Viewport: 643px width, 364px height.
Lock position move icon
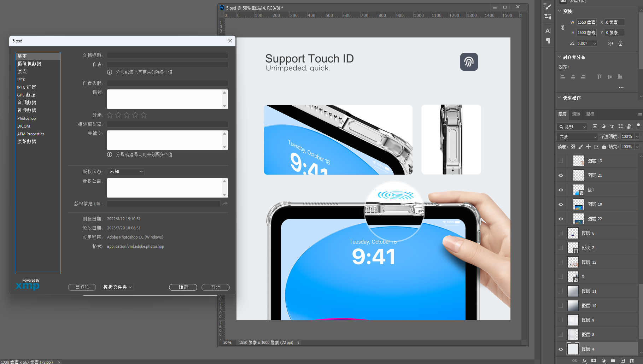(588, 147)
